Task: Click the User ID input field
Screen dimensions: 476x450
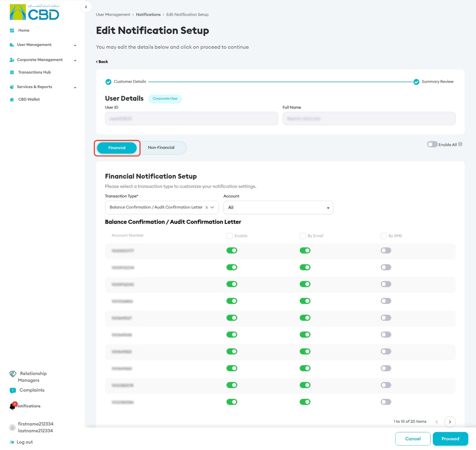Action: 192,119
